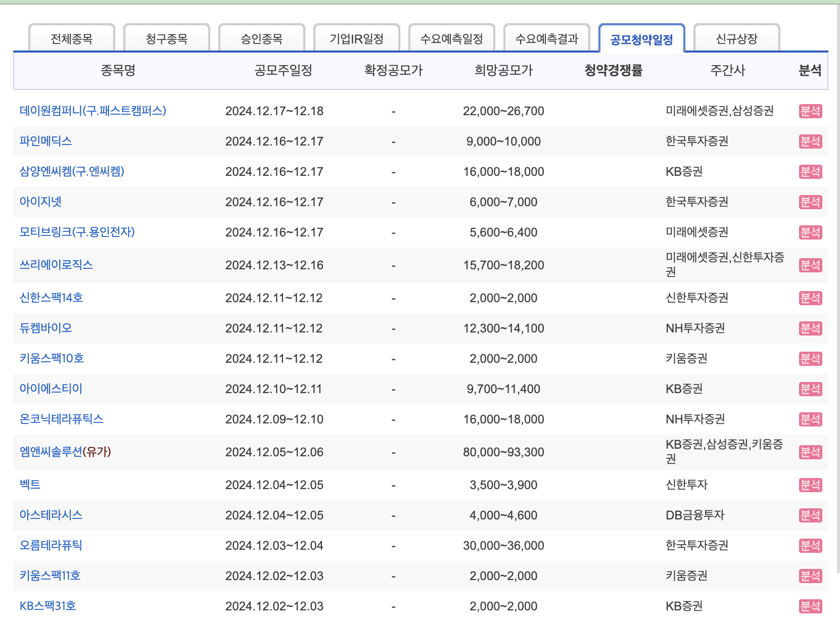Open 오름테라퓨틱 stock link
The image size is (840, 621).
tap(51, 545)
